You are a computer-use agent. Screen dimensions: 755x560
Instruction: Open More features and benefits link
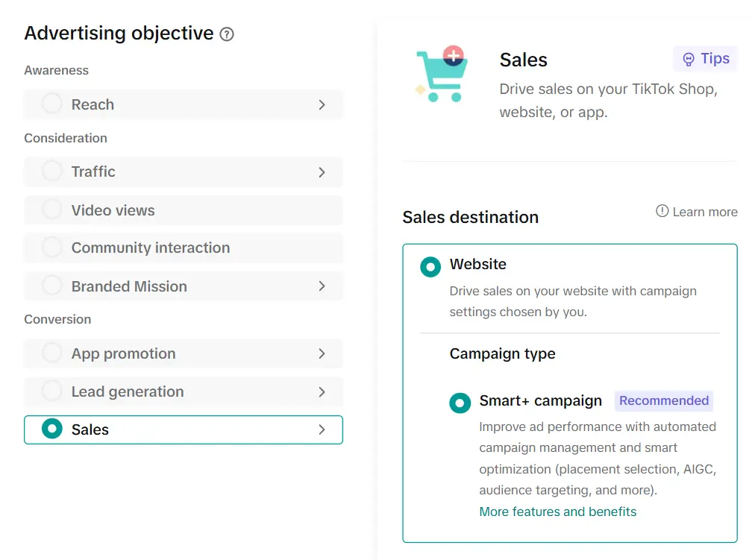click(558, 512)
